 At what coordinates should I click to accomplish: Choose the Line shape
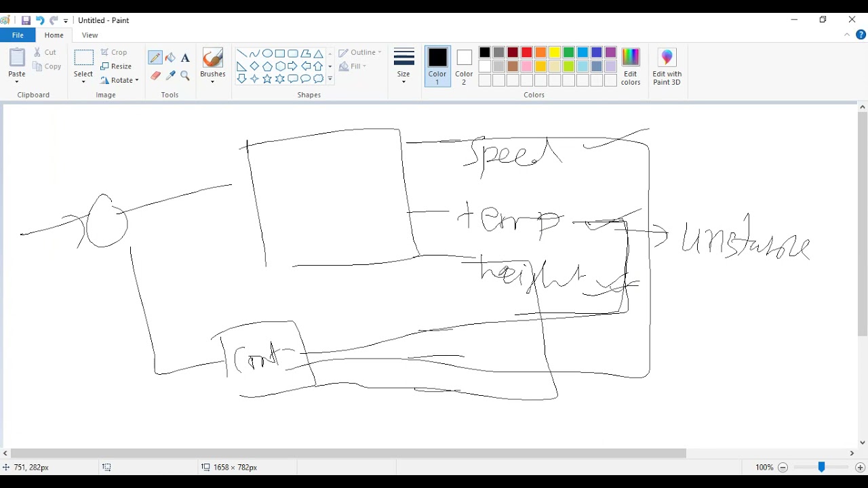241,54
